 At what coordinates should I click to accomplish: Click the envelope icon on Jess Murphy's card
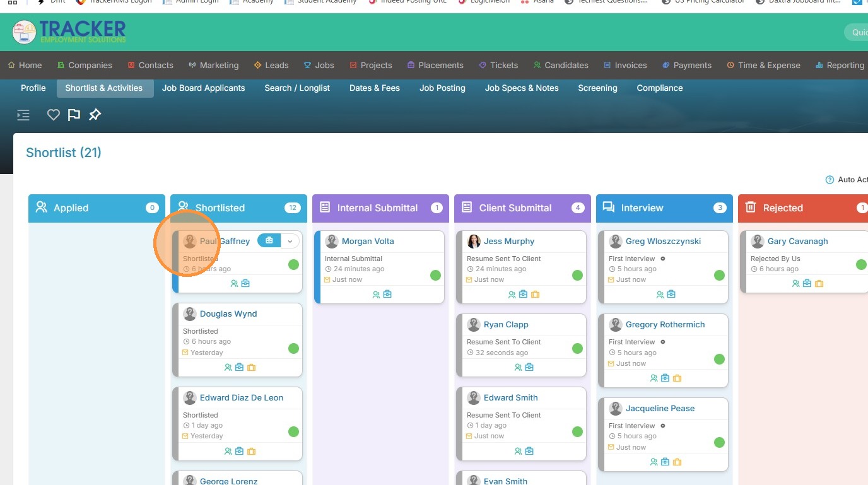click(469, 279)
